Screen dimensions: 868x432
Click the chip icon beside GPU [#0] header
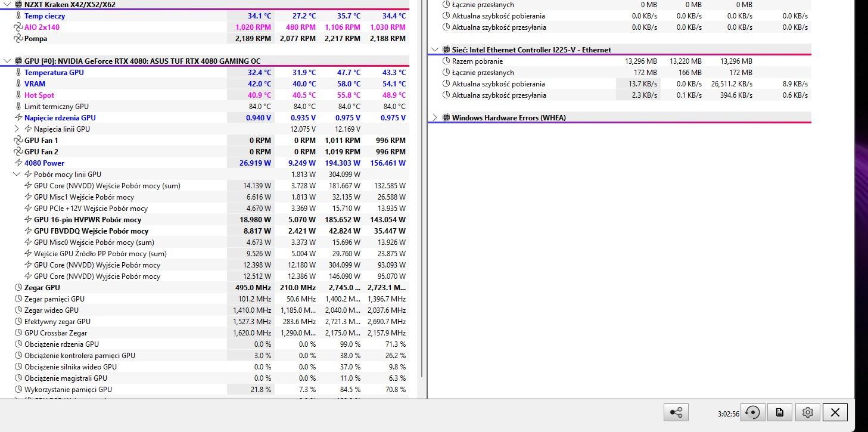click(18, 61)
